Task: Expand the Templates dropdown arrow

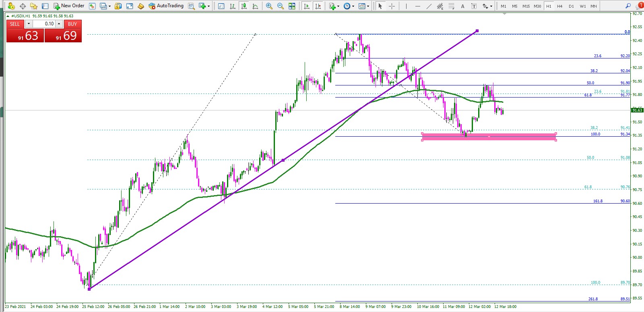Action: (368, 6)
